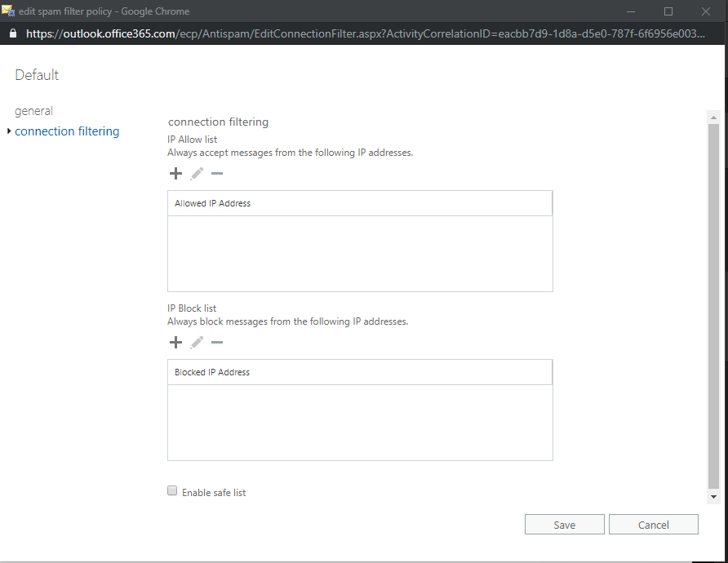Toggle the Enable safe list setting
Screen dimensions: 728x563
point(172,490)
